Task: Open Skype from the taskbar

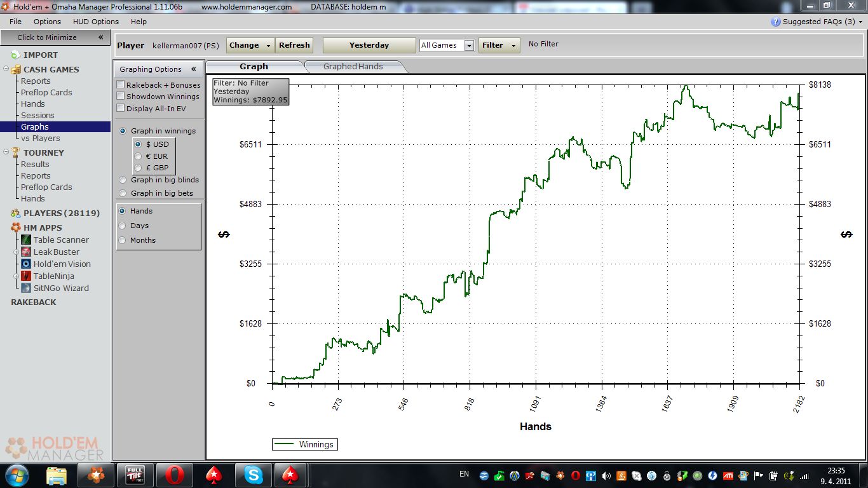Action: pyautogui.click(x=253, y=475)
